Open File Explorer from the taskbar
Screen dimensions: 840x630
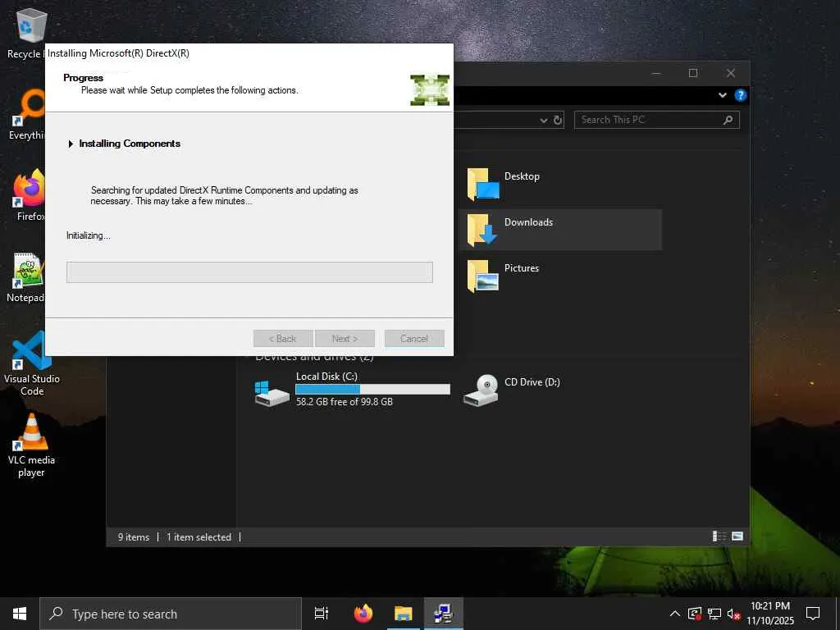403,614
